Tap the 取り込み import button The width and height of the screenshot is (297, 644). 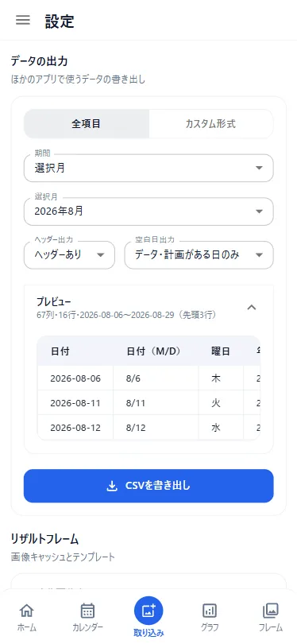pos(148,616)
